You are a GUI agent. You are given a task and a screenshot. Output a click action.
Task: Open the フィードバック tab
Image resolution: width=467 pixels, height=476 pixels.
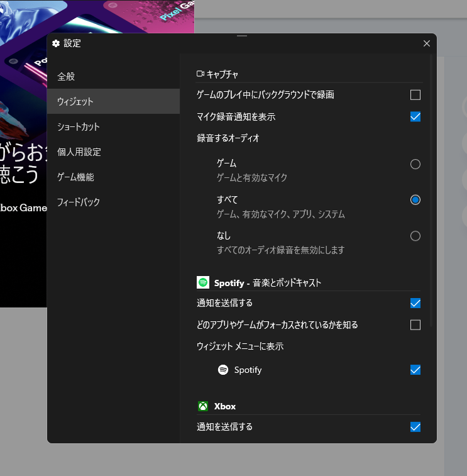[114, 202]
